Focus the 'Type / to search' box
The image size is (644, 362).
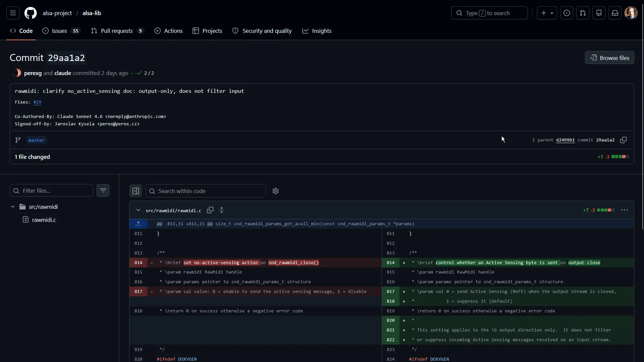pos(489,13)
